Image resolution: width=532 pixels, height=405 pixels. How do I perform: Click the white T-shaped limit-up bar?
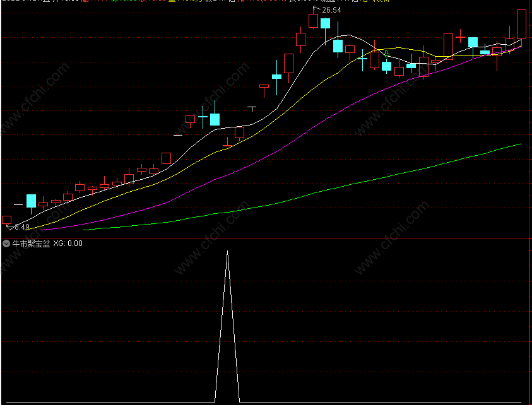tap(252, 109)
